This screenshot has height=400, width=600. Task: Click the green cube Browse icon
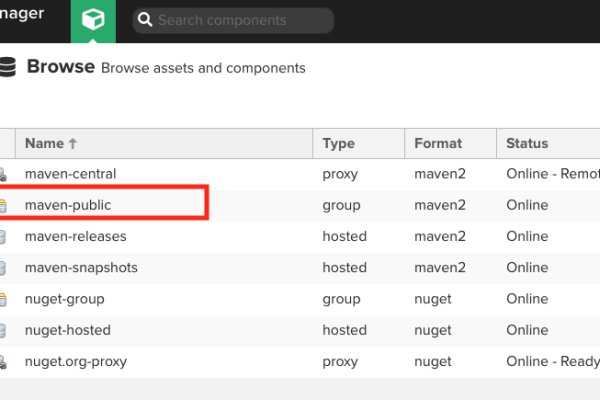pyautogui.click(x=93, y=21)
